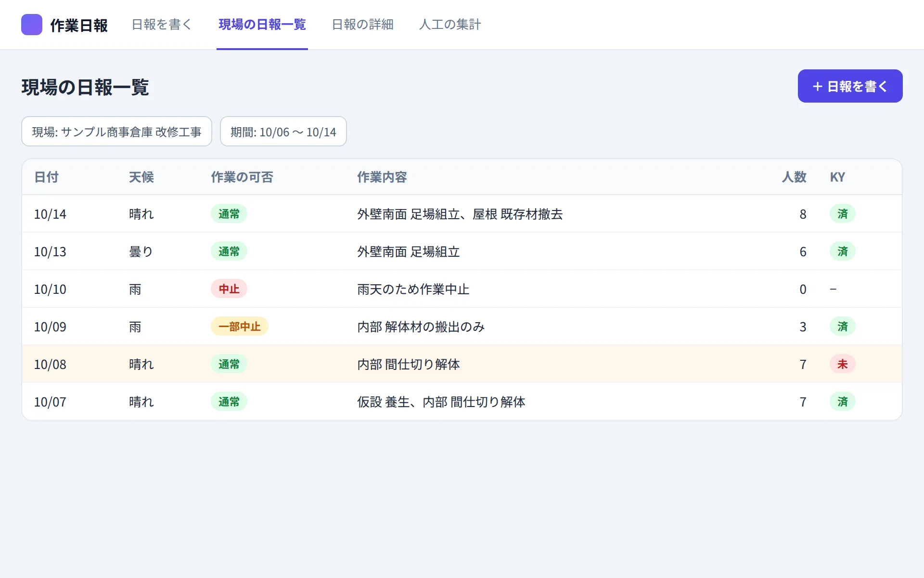Switch to 現場の日報一覧 tab
924x578 pixels.
[x=262, y=25]
